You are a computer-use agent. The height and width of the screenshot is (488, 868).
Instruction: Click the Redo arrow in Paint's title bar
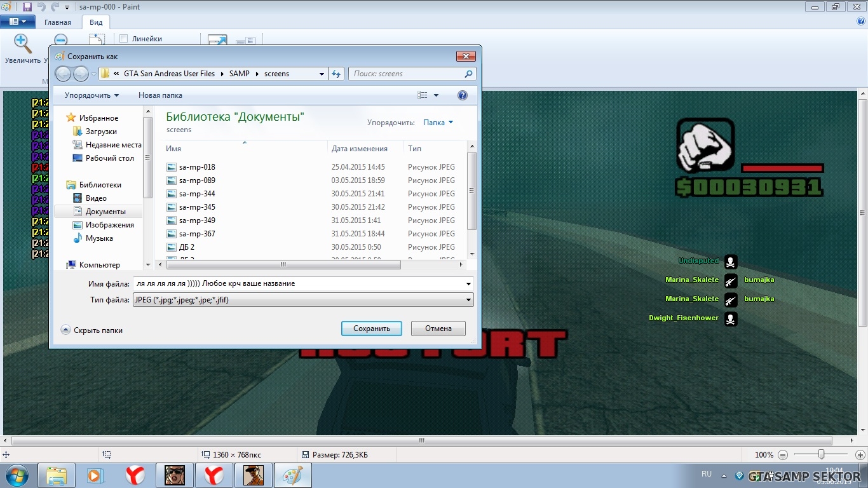point(55,7)
